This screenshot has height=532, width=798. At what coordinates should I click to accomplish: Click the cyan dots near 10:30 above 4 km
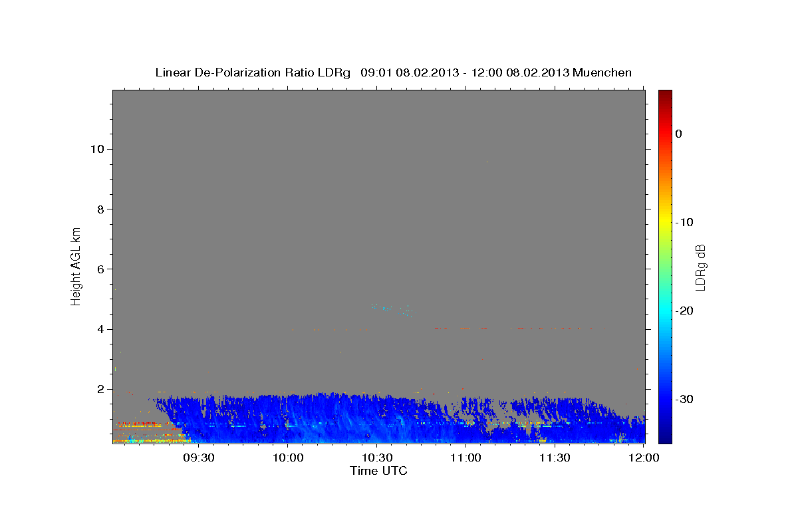point(392,309)
